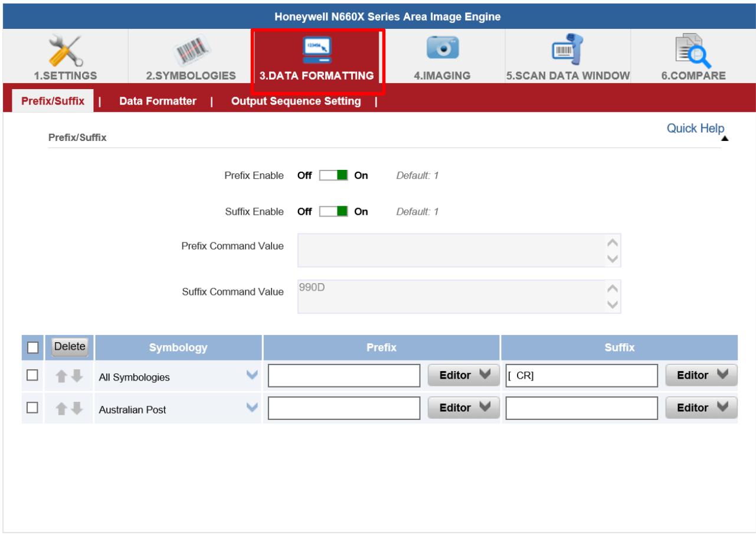Click the Suffix column header
This screenshot has height=535, width=756.
[x=619, y=348]
